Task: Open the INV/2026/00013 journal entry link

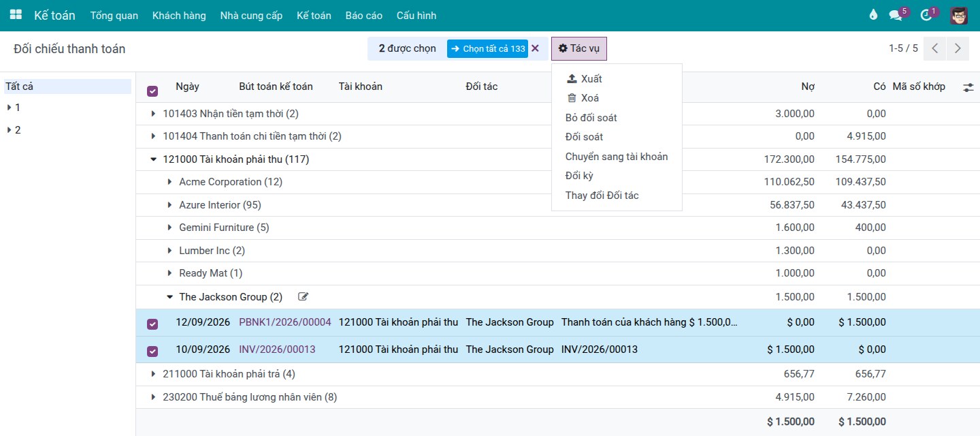Action: (277, 349)
